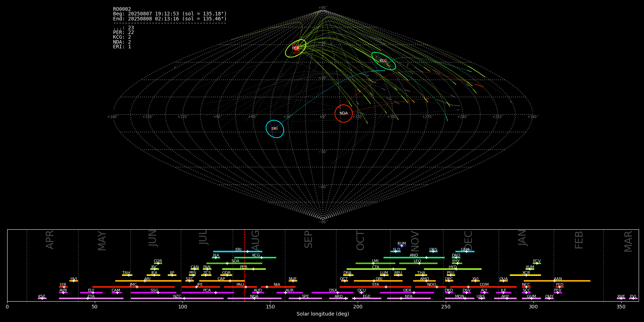Image resolution: width=644 pixels, height=322 pixels.
Task: Click the SSG shower bar
Action: click(x=153, y=293)
